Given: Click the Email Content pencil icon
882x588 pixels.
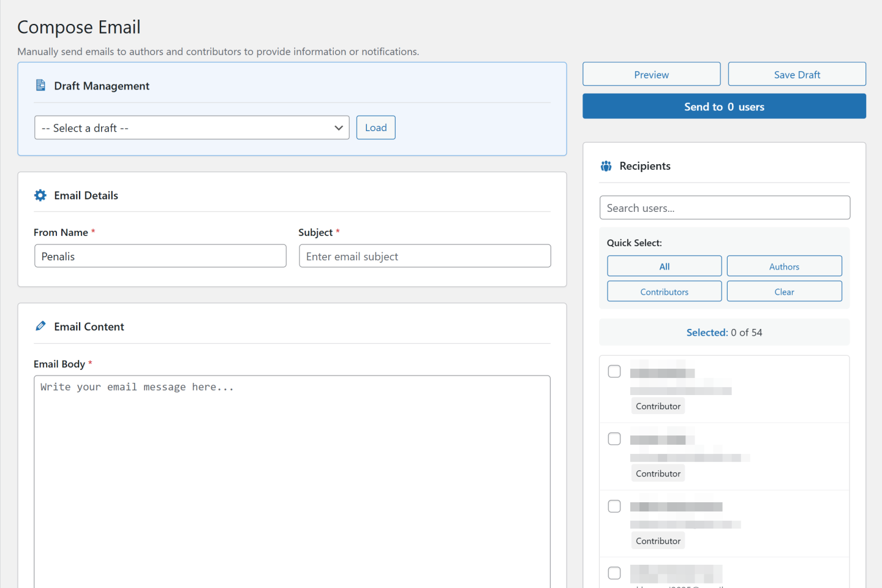Looking at the screenshot, I should tap(40, 326).
